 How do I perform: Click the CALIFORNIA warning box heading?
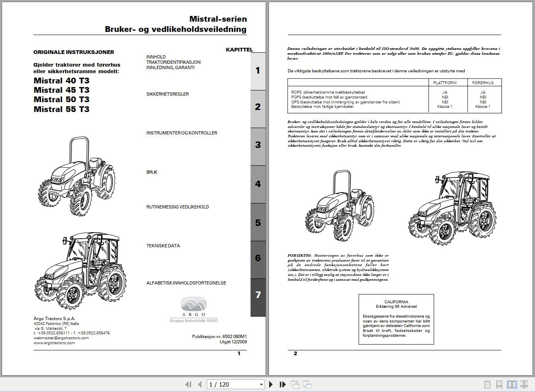[396, 302]
